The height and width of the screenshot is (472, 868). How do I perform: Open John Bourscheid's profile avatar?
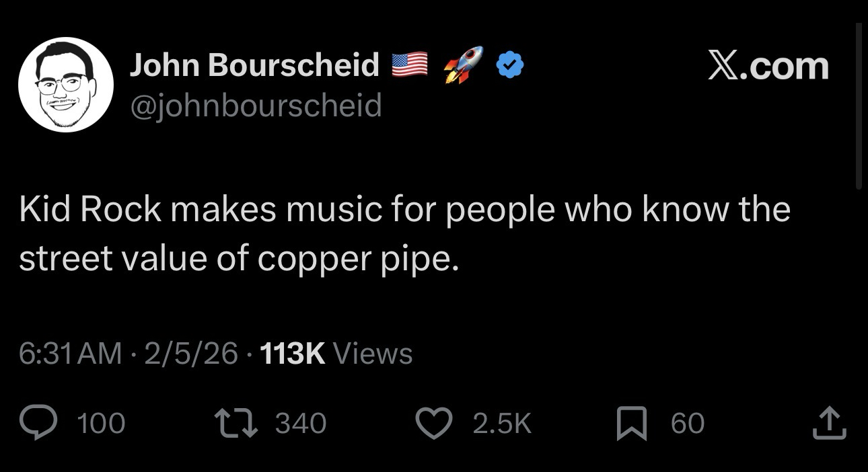click(x=65, y=85)
